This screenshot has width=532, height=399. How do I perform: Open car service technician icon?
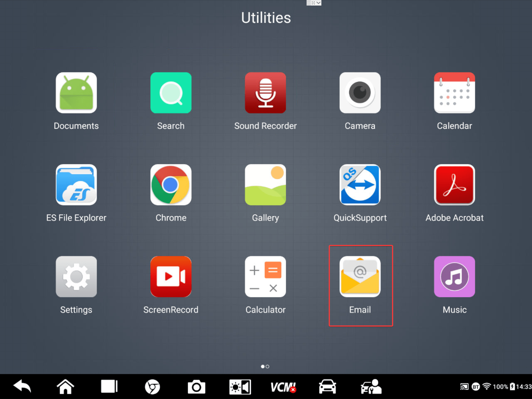(x=371, y=387)
